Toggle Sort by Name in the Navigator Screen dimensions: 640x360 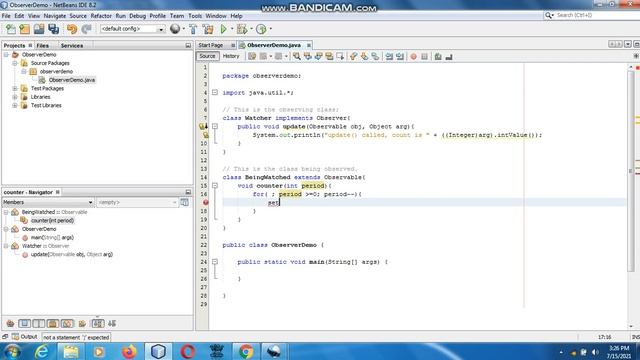(x=98, y=324)
